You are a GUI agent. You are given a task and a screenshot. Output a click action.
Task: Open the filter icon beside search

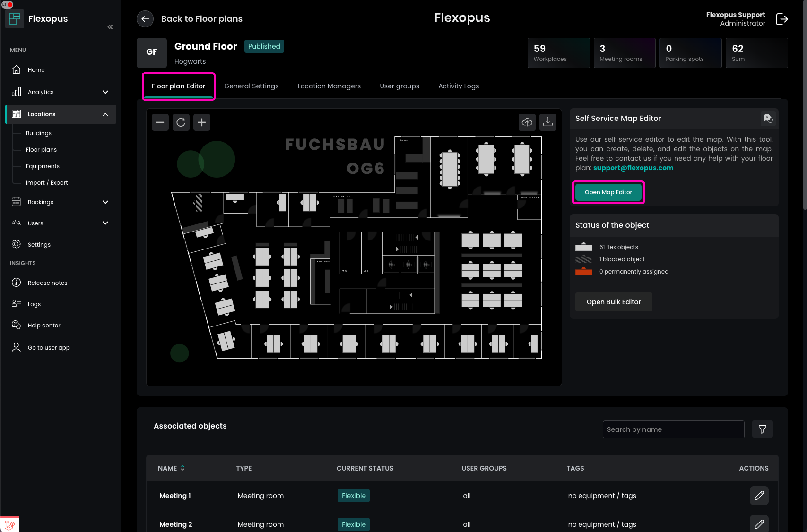(762, 429)
